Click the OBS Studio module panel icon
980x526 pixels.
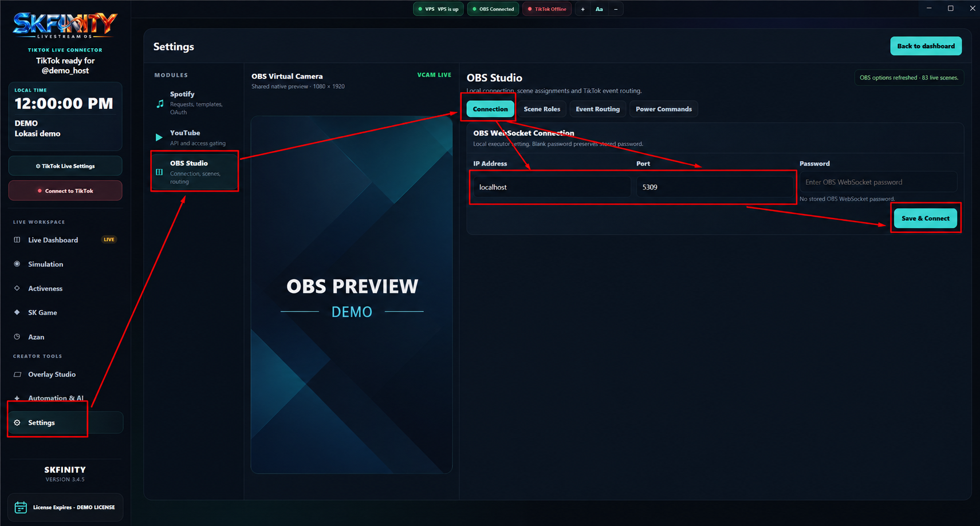(x=159, y=172)
